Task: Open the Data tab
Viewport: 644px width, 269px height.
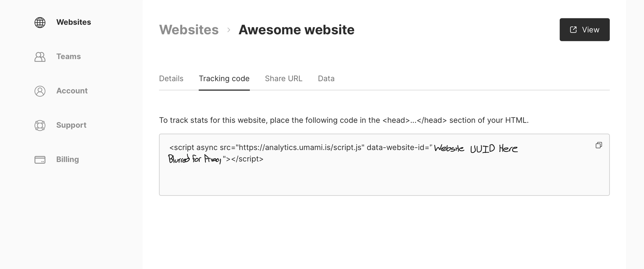Action: coord(326,78)
